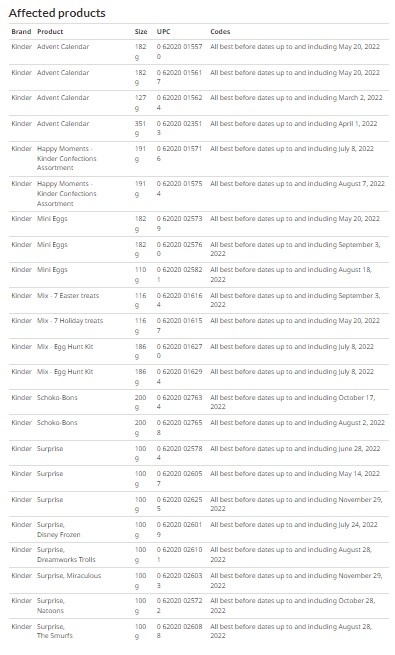Image resolution: width=395 pixels, height=655 pixels.
Task: Select the Surprise, Dreamworks Trolls product
Action: click(66, 555)
